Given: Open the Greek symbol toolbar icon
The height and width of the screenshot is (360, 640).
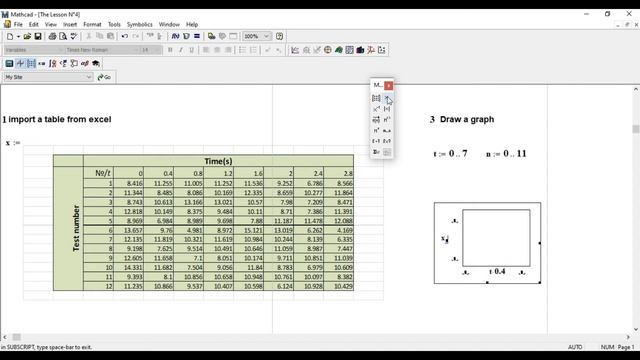Looking at the screenshot, I should (84, 63).
